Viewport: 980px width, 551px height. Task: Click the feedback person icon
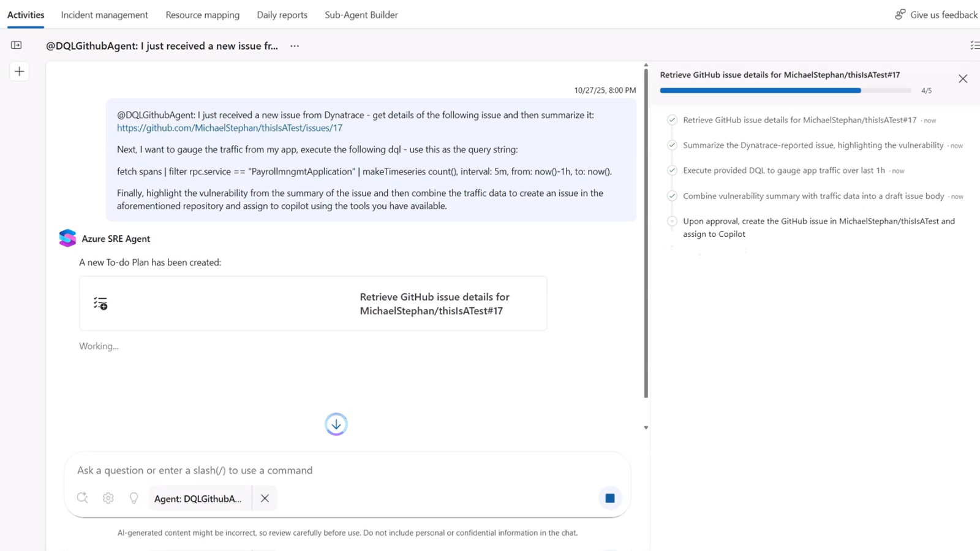(900, 14)
